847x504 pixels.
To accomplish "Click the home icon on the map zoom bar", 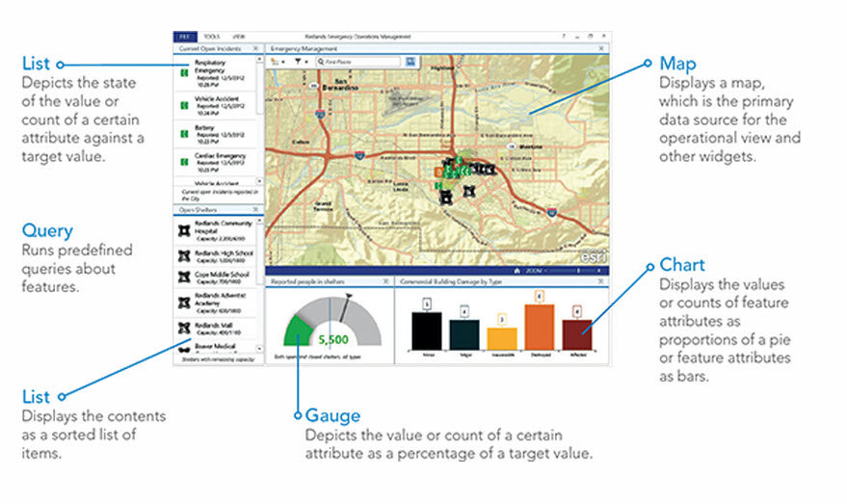I will 516,271.
